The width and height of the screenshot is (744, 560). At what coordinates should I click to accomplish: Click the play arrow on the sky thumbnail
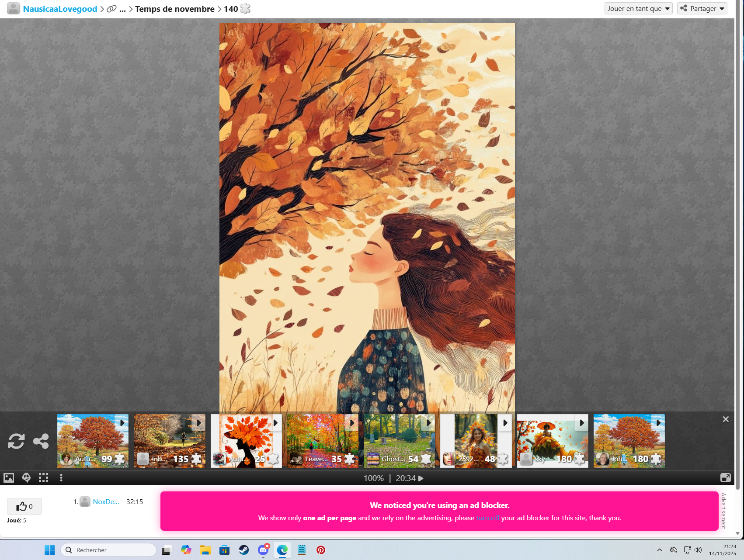click(x=582, y=422)
